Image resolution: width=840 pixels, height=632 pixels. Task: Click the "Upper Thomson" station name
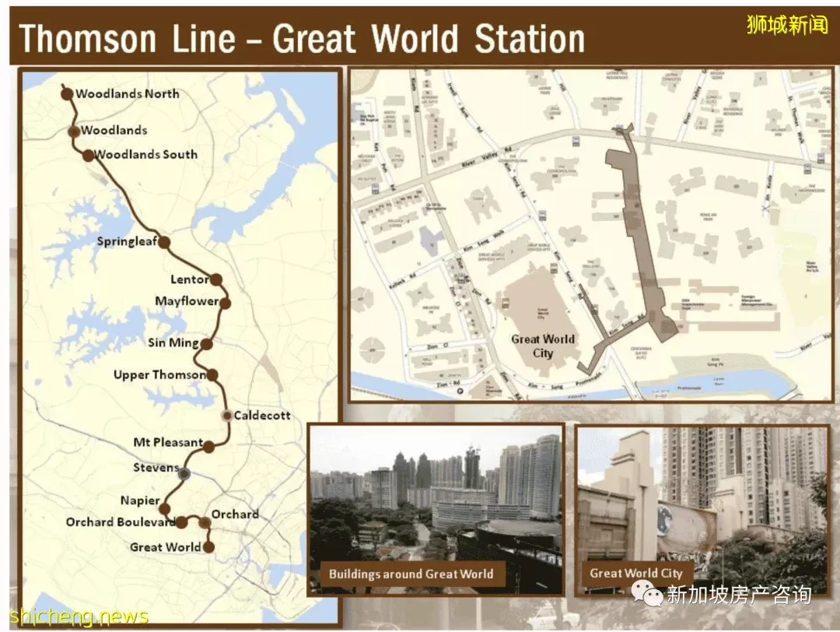(159, 374)
